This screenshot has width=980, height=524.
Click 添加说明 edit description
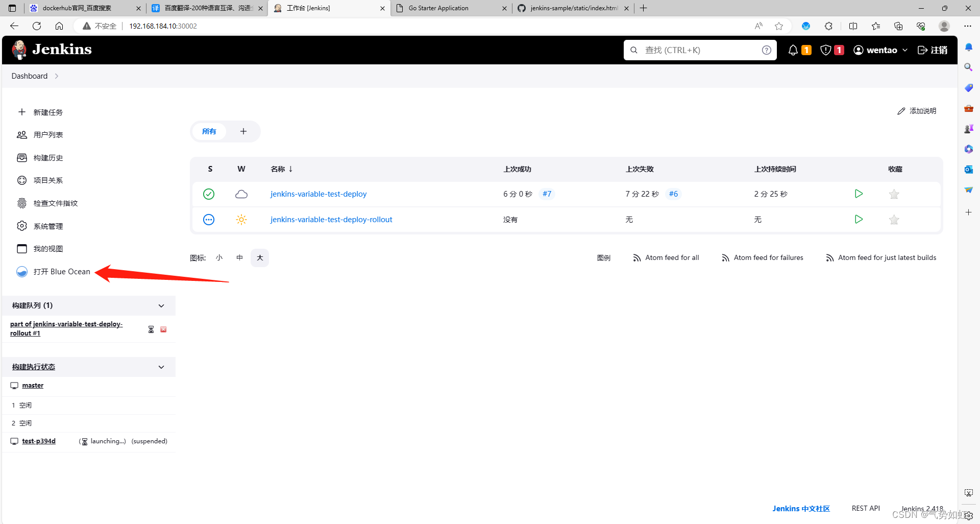click(917, 111)
